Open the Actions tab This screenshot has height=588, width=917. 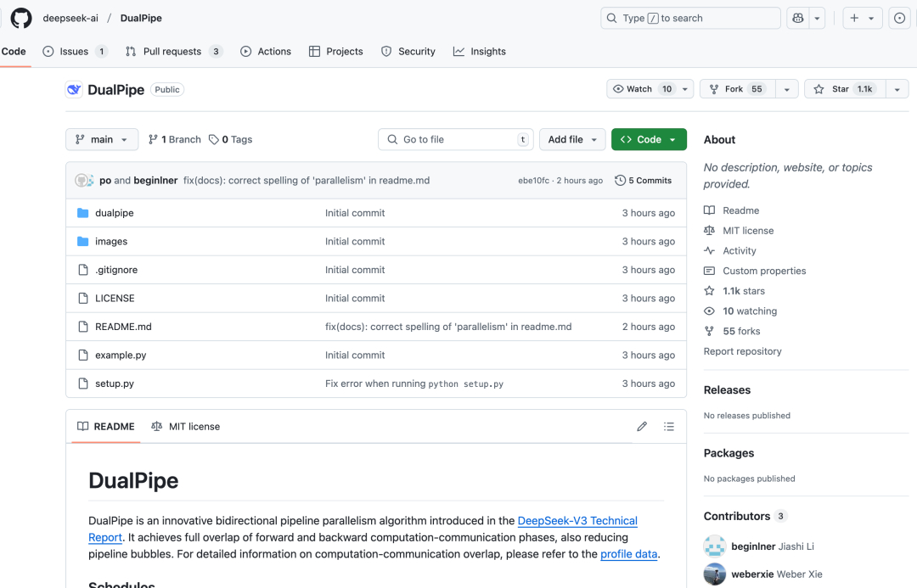coord(266,52)
